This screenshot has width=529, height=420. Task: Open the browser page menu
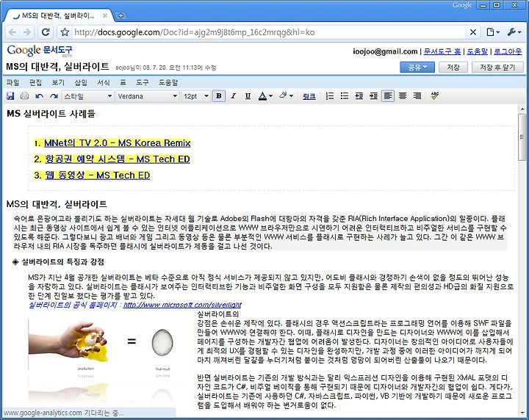492,32
